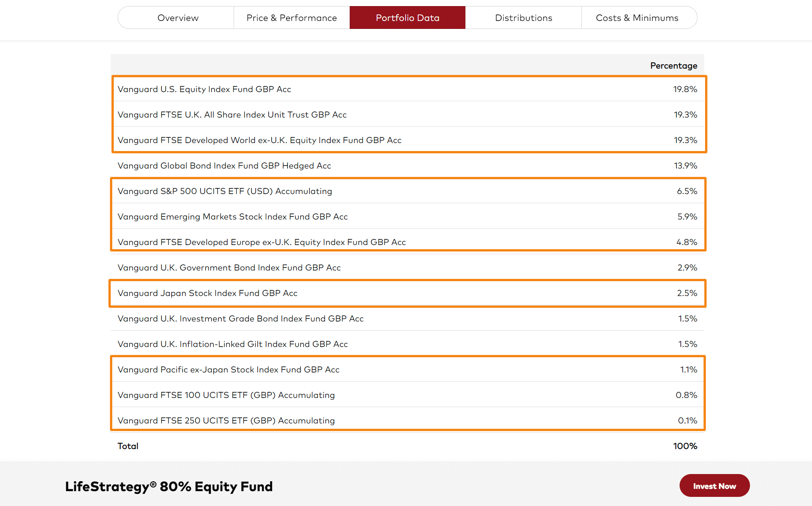Click the 5.9% percentage value
The width and height of the screenshot is (812, 506).
click(687, 216)
